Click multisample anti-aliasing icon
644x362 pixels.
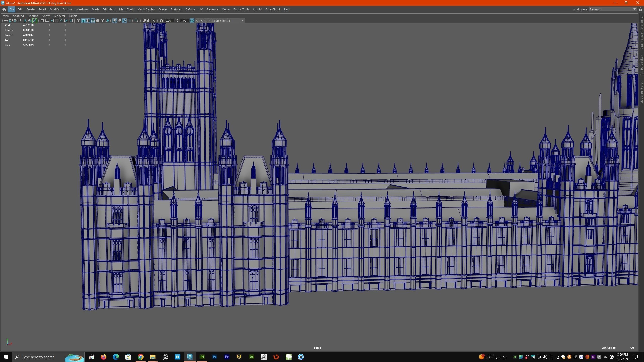pos(124,21)
